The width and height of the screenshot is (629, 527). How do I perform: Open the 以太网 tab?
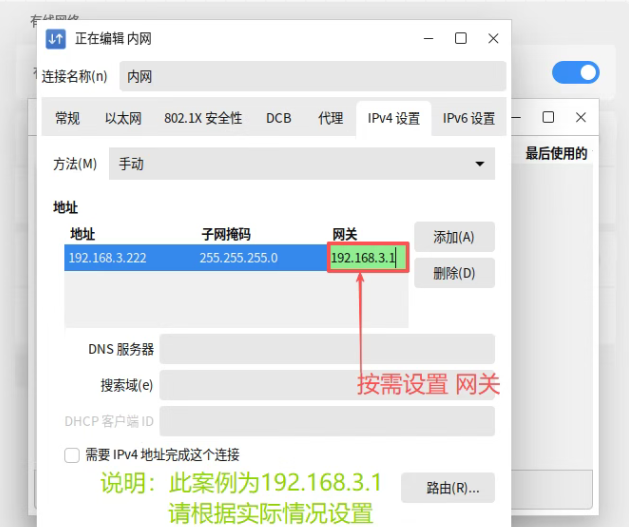[x=122, y=118]
